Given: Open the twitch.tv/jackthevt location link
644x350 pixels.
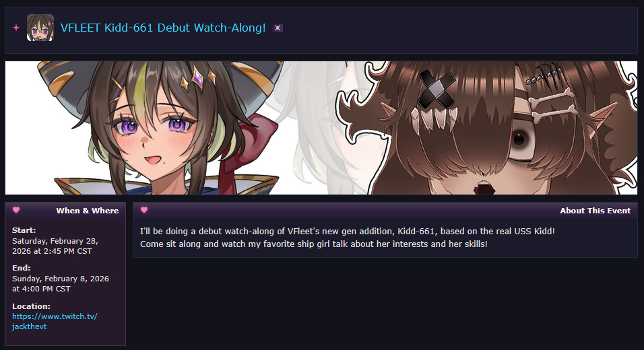Looking at the screenshot, I should [55, 321].
